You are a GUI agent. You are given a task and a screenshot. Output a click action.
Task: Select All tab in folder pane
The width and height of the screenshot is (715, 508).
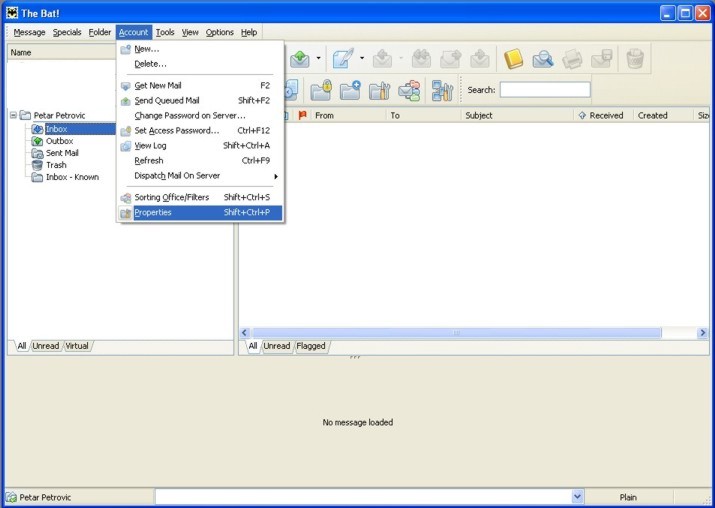click(x=21, y=346)
